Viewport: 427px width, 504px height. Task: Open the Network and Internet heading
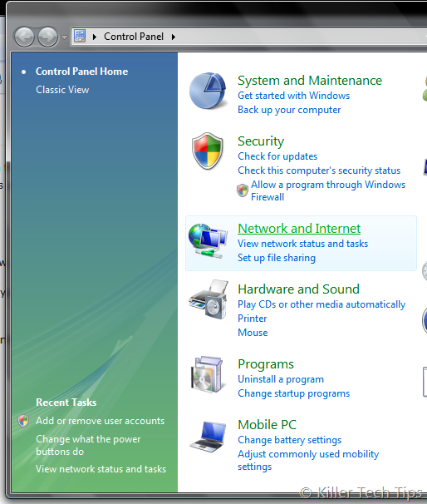[x=299, y=229]
